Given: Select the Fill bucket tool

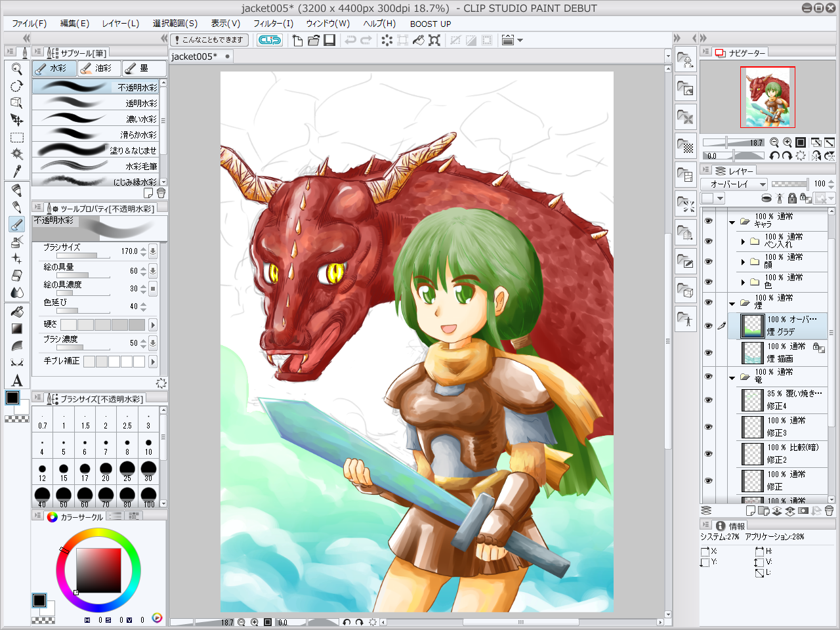Looking at the screenshot, I should tap(17, 312).
